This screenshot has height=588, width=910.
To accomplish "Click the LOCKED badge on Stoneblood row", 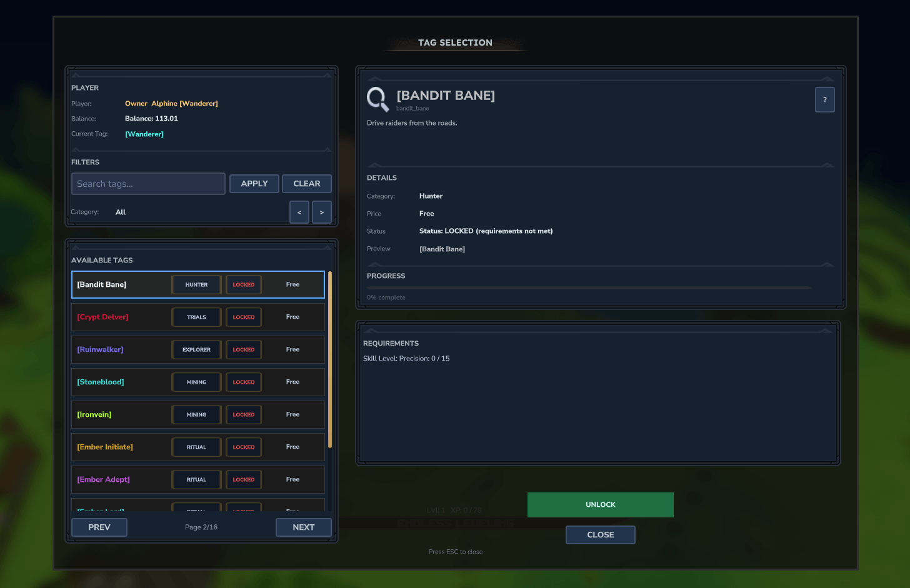I will tap(243, 382).
